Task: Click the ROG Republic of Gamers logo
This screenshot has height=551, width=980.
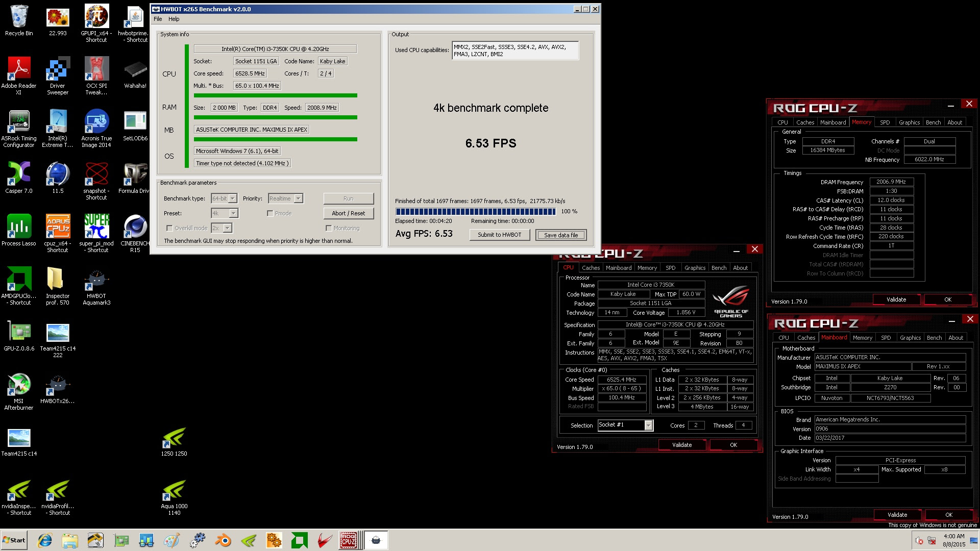Action: (x=731, y=302)
